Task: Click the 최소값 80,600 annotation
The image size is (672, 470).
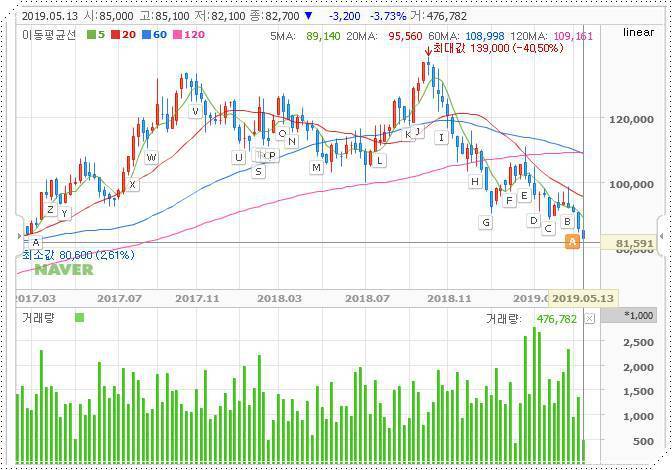Action: (78, 255)
